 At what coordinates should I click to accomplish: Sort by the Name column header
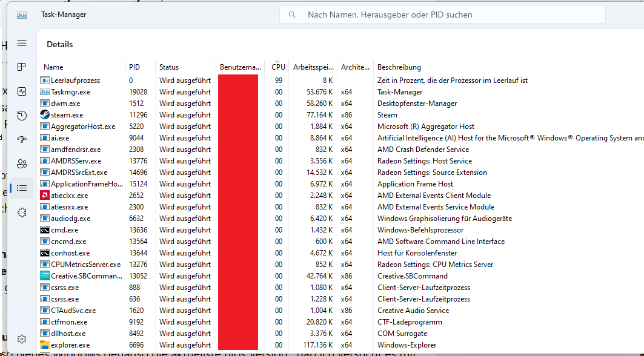click(x=81, y=67)
